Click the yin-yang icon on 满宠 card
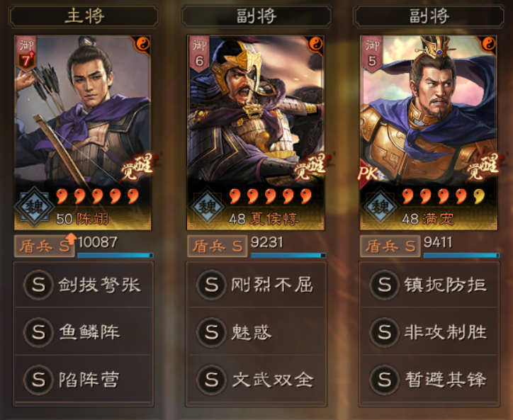The width and height of the screenshot is (513, 420). (x=488, y=43)
